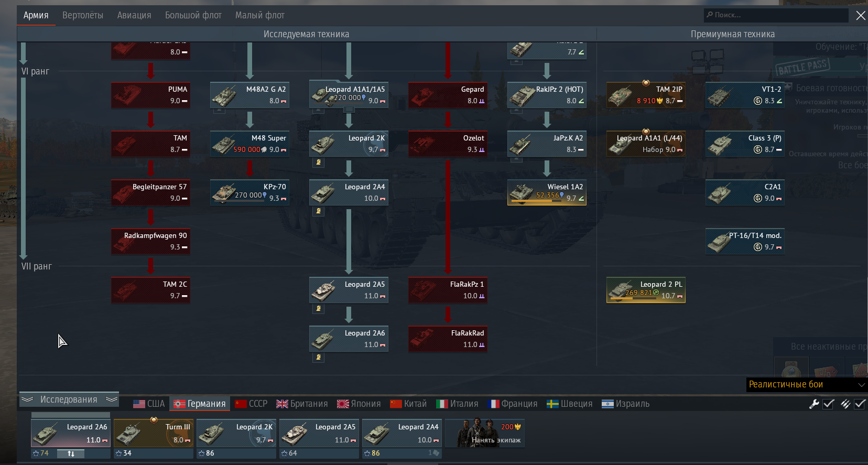This screenshot has width=868, height=465.
Task: Click the right chevron on the Исследования bar
Action: 111,399
